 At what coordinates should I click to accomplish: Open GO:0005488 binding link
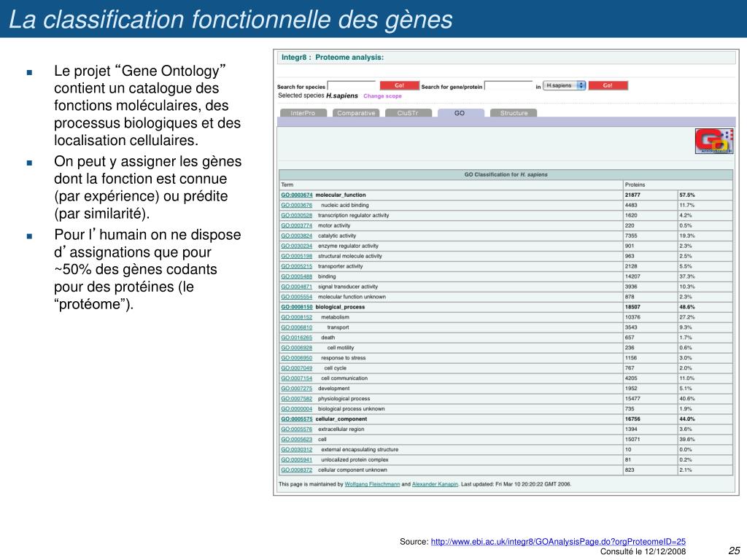pos(297,276)
